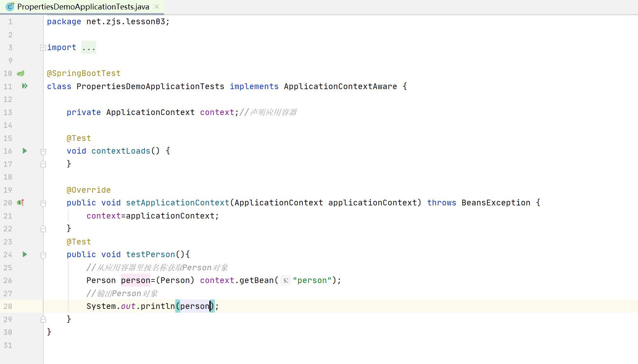638x364 pixels.
Task: Click the contextLoads method name
Action: coord(121,151)
